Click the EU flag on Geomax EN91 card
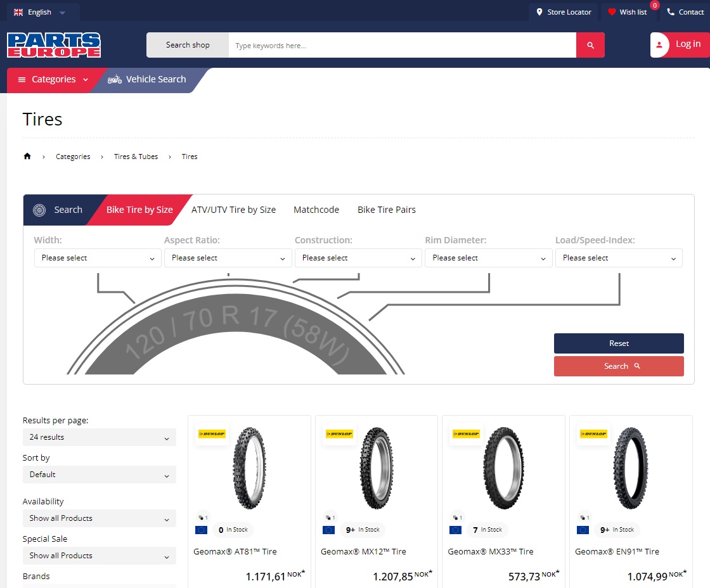 (x=583, y=530)
